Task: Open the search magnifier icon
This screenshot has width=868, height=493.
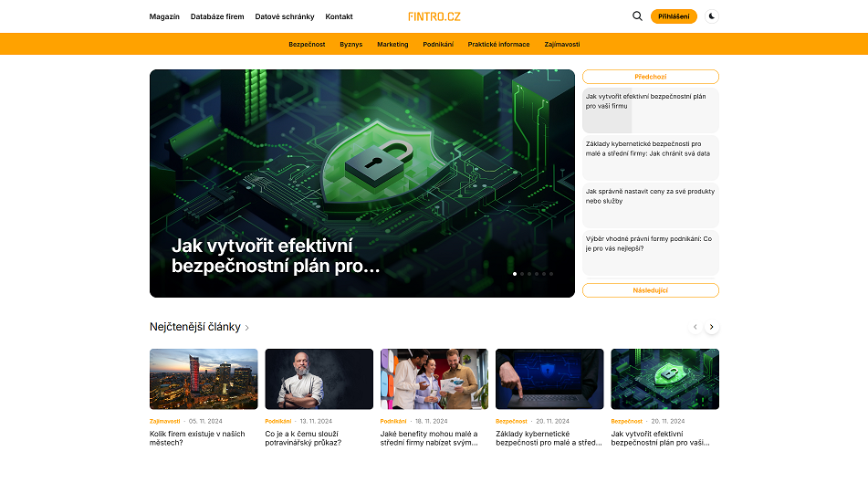Action: tap(637, 16)
